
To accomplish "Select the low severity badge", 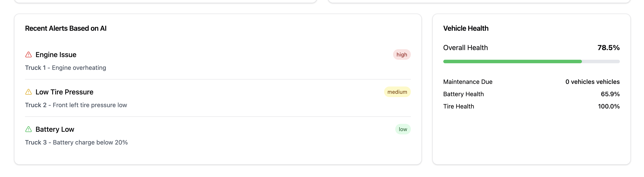I will coord(402,129).
